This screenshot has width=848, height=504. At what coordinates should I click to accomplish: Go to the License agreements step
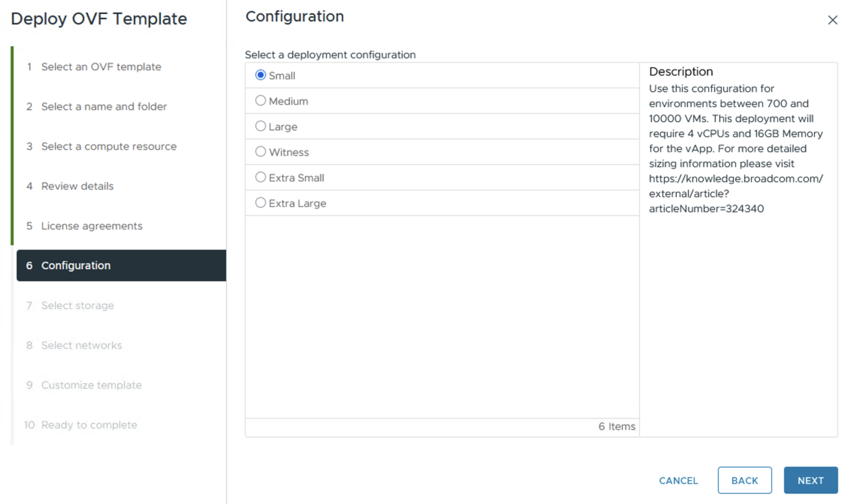pyautogui.click(x=91, y=226)
